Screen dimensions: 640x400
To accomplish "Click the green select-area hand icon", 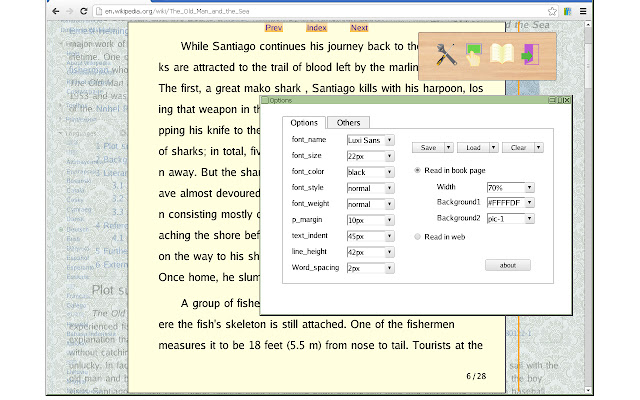I will click(473, 55).
